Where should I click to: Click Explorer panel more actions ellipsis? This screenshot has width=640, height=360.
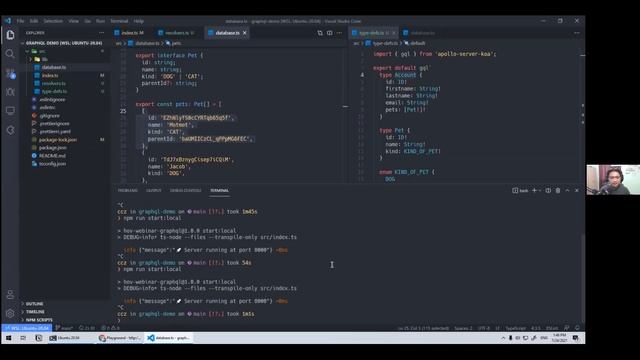[101, 33]
